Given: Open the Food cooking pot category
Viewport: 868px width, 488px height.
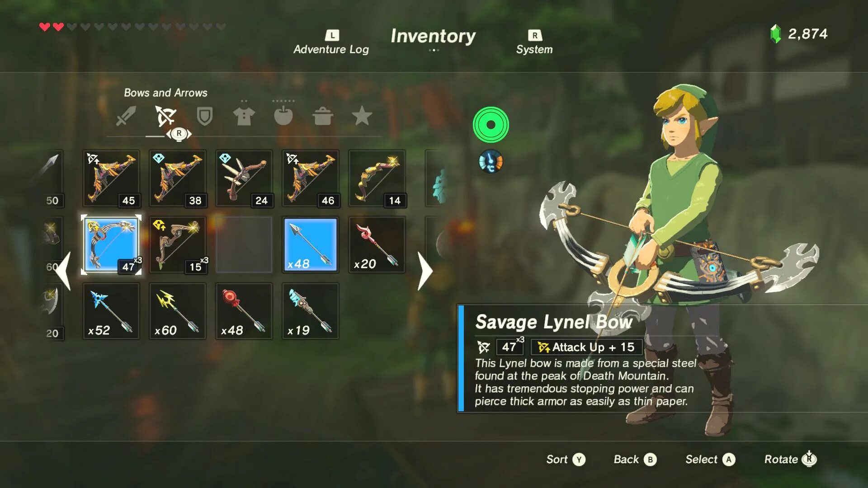Looking at the screenshot, I should coord(323,116).
